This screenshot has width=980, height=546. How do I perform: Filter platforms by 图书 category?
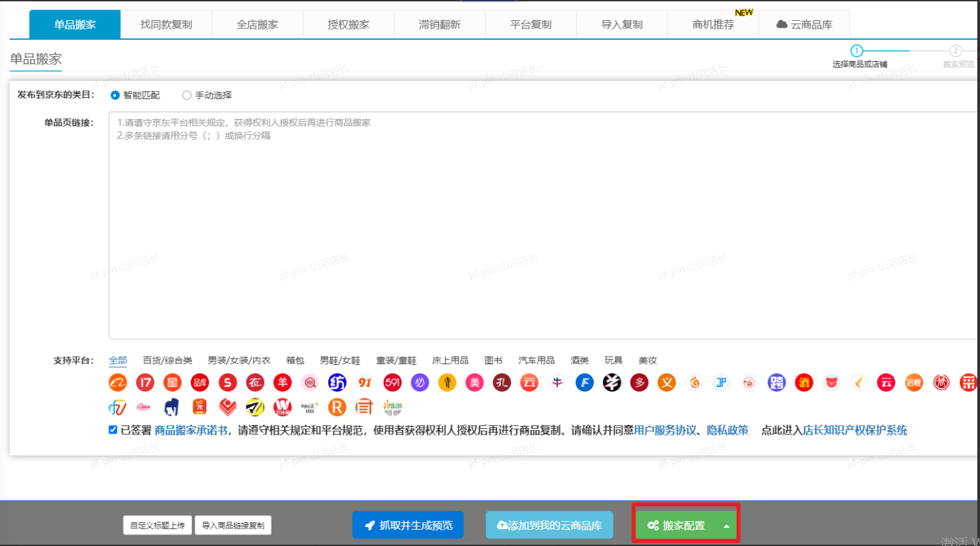pos(493,361)
